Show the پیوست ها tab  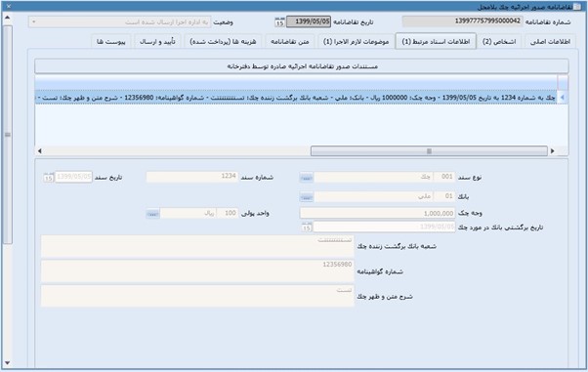[111, 42]
